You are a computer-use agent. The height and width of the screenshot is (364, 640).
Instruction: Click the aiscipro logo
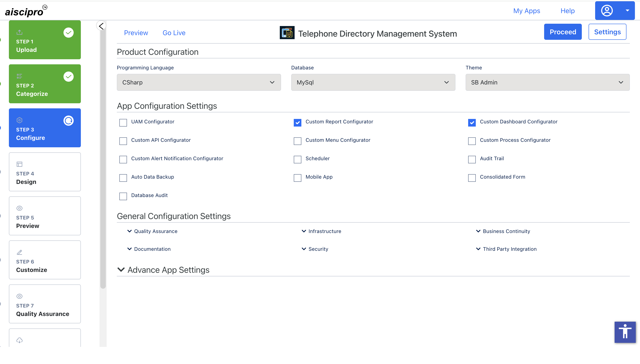coord(26,11)
